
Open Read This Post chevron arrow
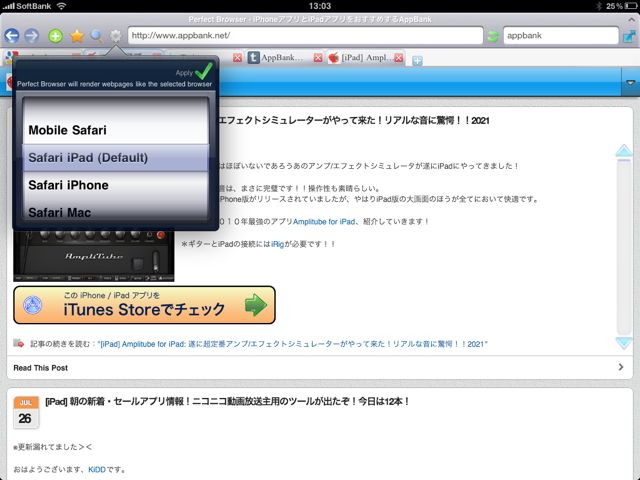621,367
